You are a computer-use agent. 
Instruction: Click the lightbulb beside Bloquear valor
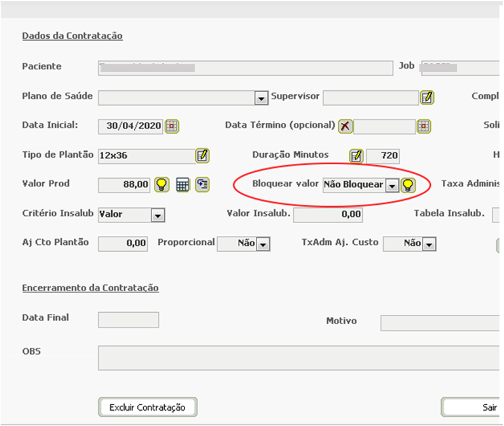coord(407,185)
